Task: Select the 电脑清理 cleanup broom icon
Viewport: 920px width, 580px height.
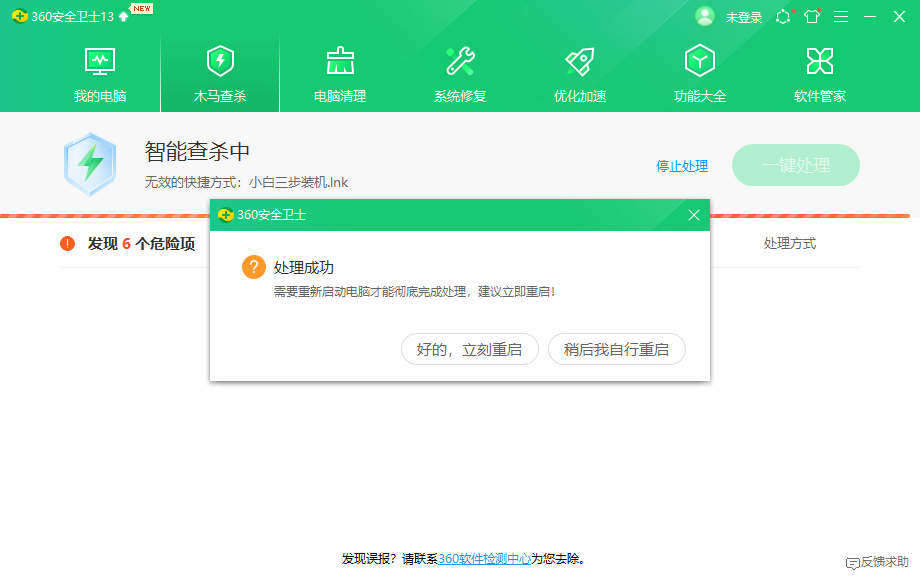Action: pos(339,61)
